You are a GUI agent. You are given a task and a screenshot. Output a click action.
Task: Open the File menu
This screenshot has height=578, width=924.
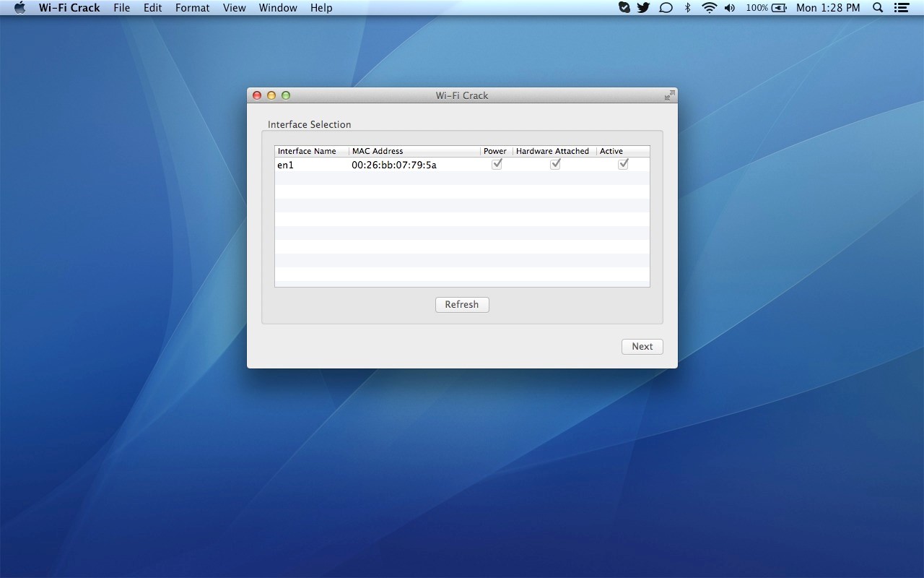[121, 8]
